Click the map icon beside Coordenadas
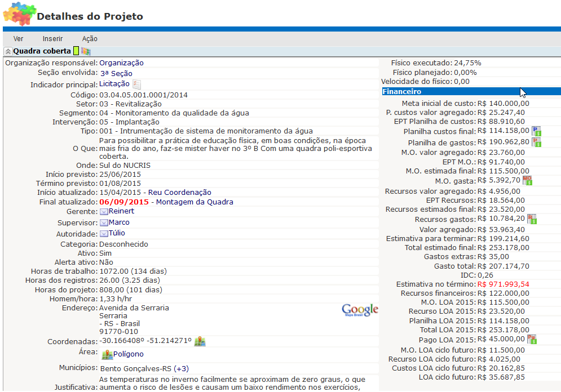The width and height of the screenshot is (561, 392). coord(200,341)
